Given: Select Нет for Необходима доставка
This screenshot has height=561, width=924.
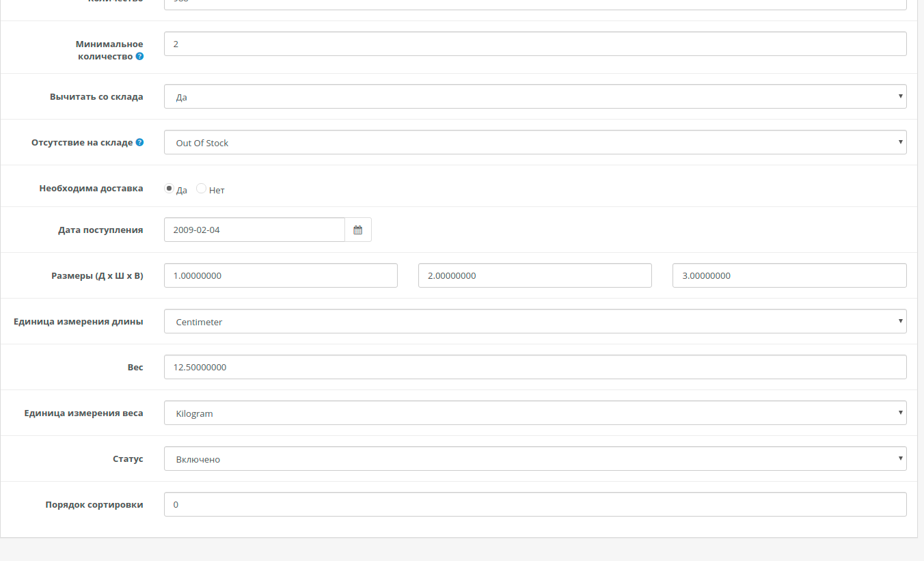Looking at the screenshot, I should tap(201, 189).
